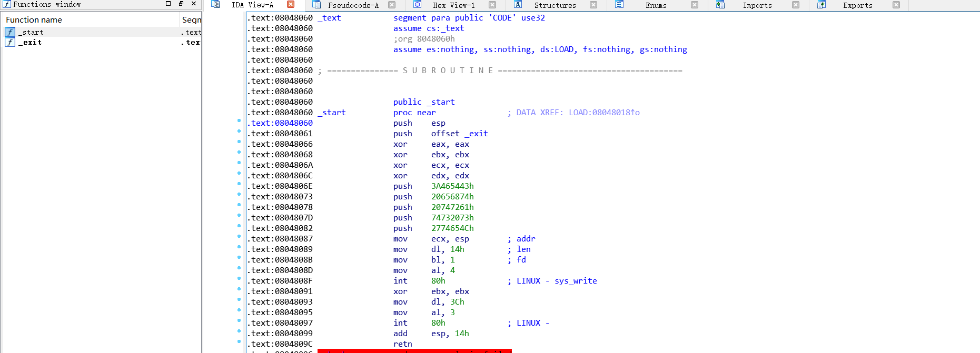
Task: Switch to the Pseudocode-A tab
Action: point(353,5)
